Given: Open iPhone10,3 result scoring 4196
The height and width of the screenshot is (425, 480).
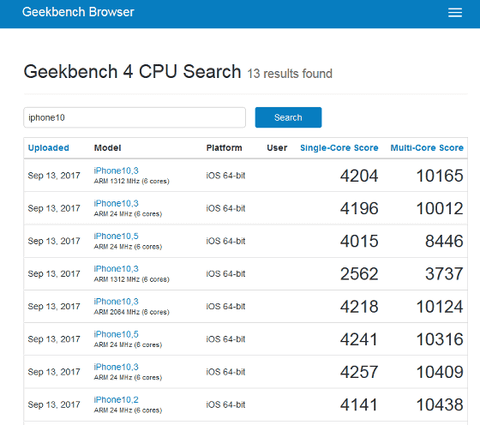Looking at the screenshot, I should [116, 203].
